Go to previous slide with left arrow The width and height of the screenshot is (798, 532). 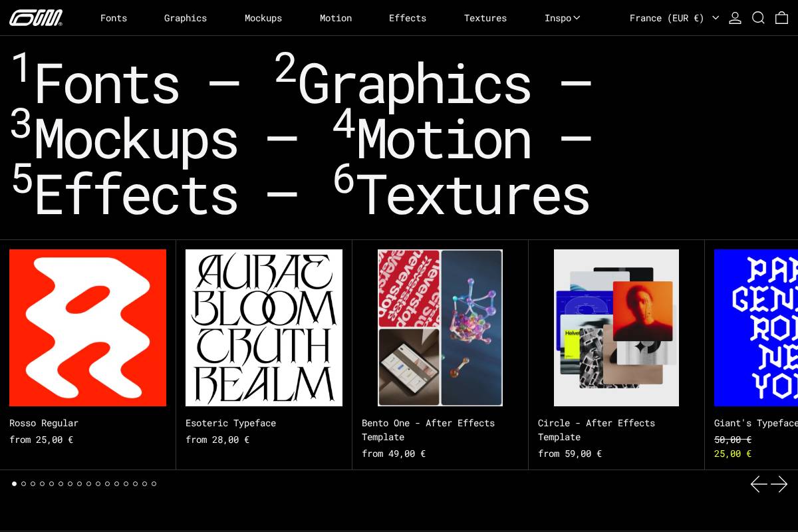coord(759,484)
